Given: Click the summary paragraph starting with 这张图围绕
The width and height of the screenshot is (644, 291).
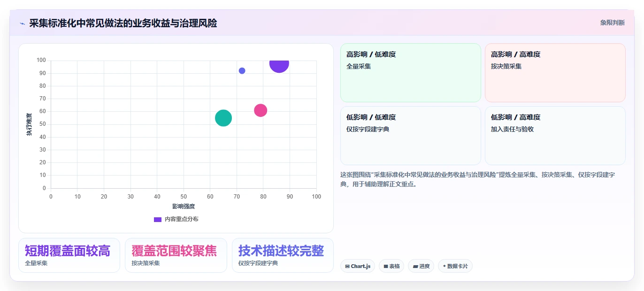Looking at the screenshot, I should click(478, 179).
